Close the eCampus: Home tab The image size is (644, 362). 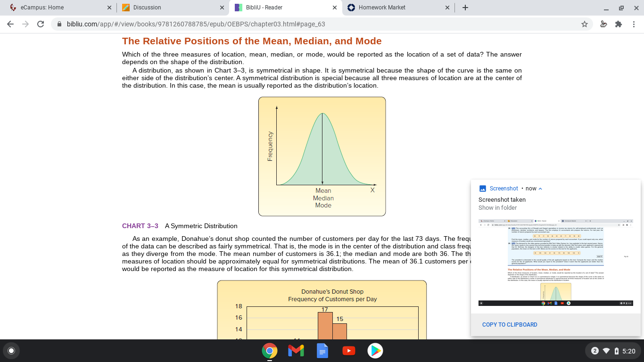pyautogui.click(x=109, y=8)
